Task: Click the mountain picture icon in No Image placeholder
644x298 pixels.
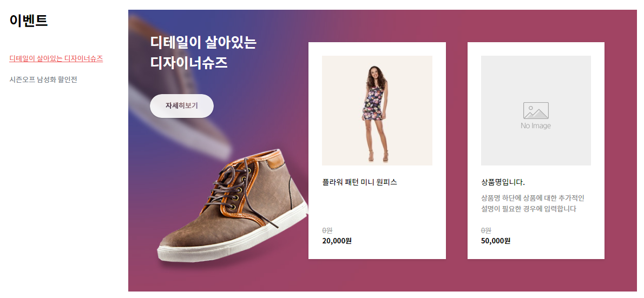Action: pyautogui.click(x=536, y=110)
